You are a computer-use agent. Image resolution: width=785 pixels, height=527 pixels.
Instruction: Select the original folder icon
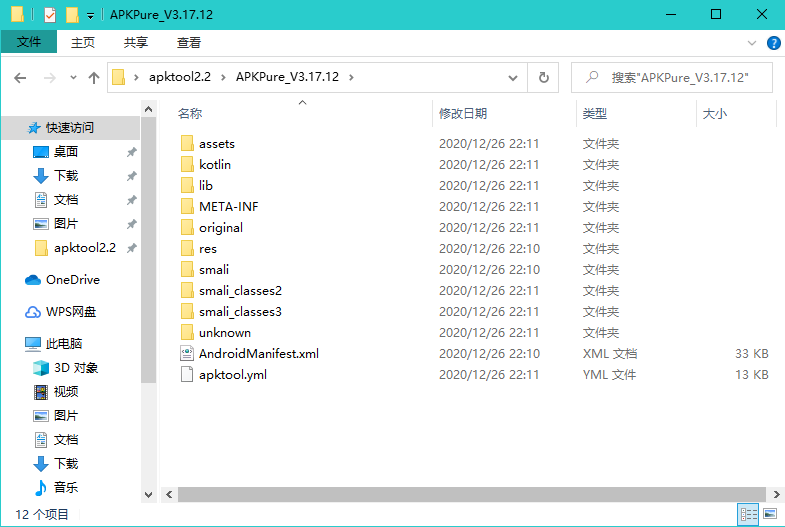pos(187,228)
